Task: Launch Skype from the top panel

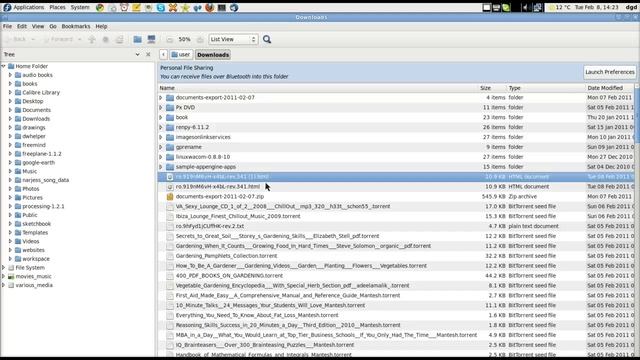Action: click(161, 7)
